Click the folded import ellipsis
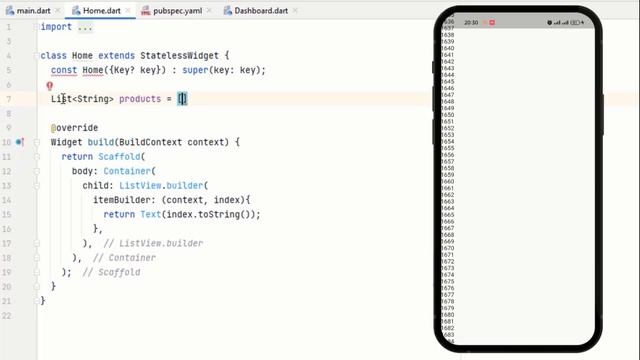 tap(85, 27)
